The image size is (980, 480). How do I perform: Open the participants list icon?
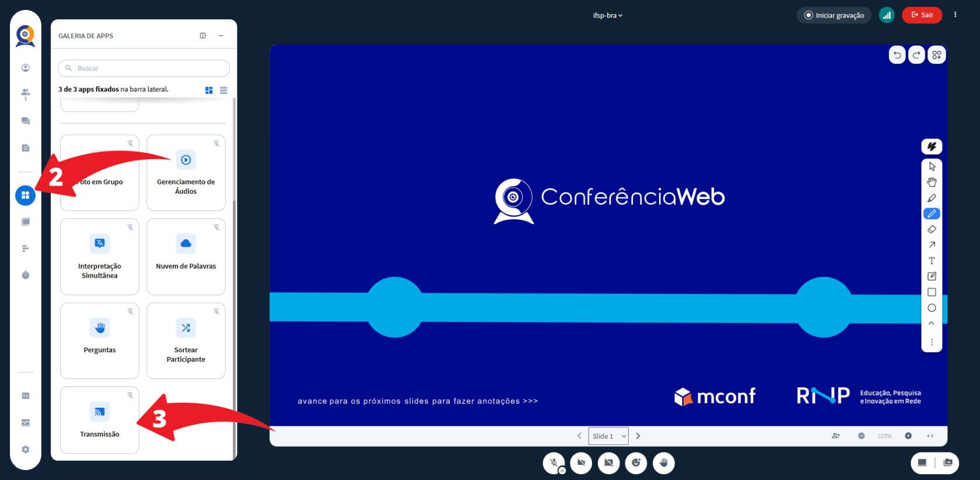click(26, 94)
